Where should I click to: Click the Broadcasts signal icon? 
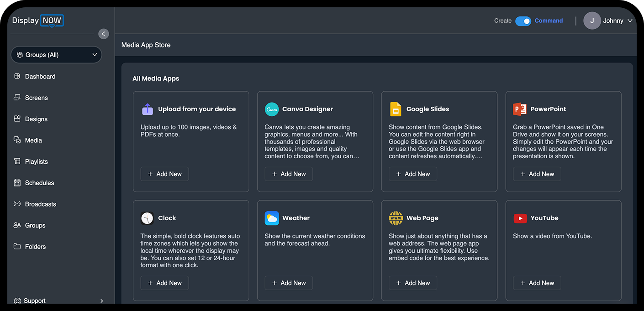pyautogui.click(x=17, y=204)
